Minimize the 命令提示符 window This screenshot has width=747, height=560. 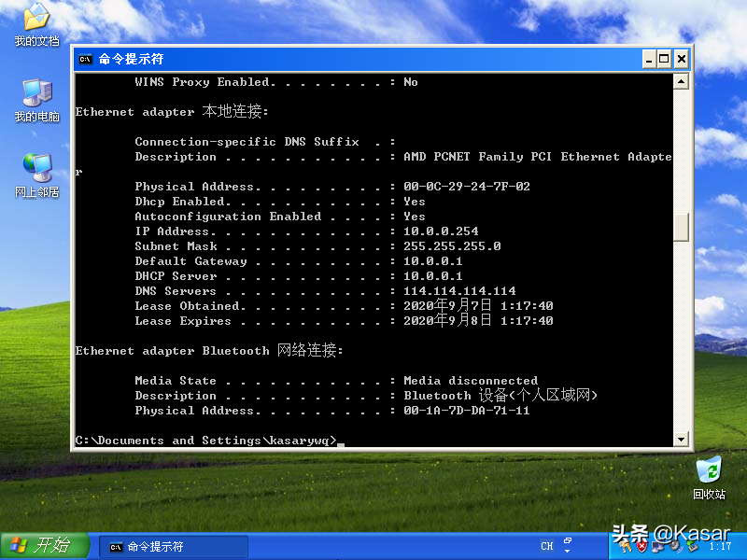point(648,59)
